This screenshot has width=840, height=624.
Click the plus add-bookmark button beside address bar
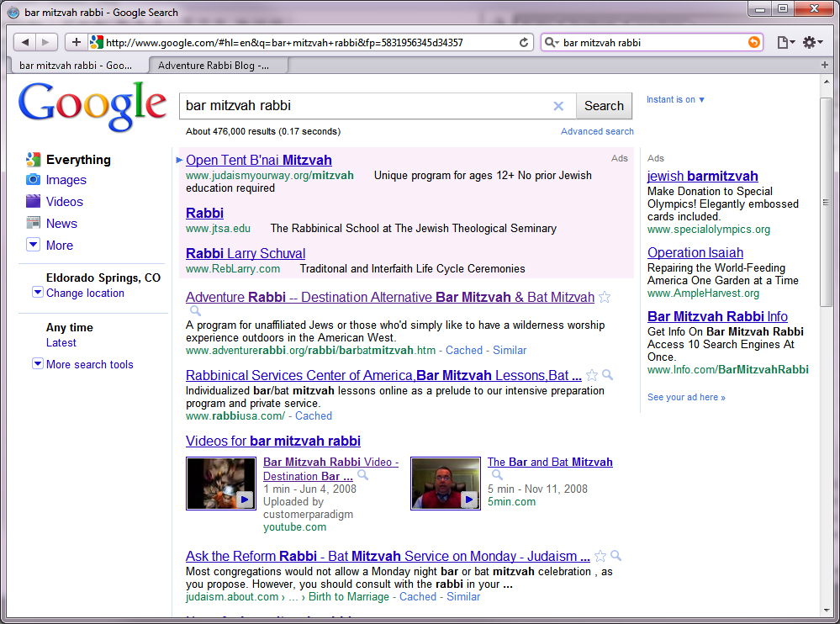point(76,42)
